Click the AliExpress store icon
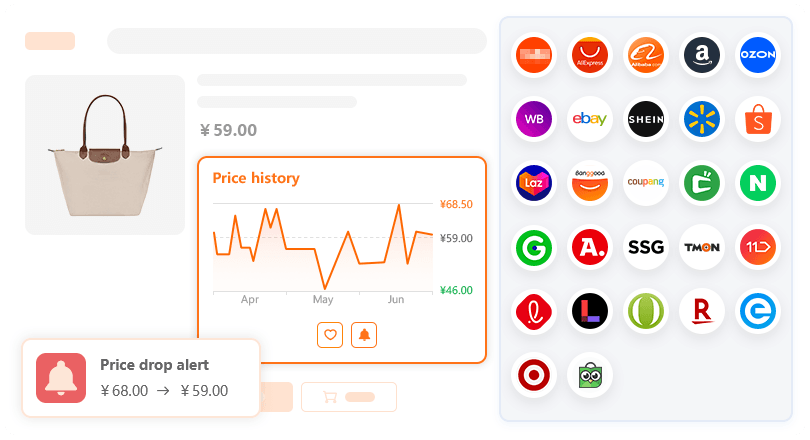This screenshot has height=440, width=810. click(590, 56)
